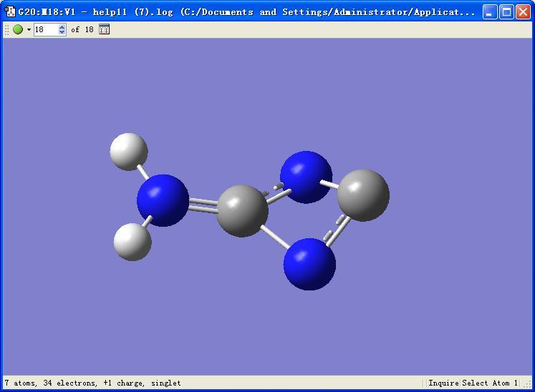Click the 'Inquire' status bar entry
Viewport: 535px width, 392px height.
coord(443,383)
